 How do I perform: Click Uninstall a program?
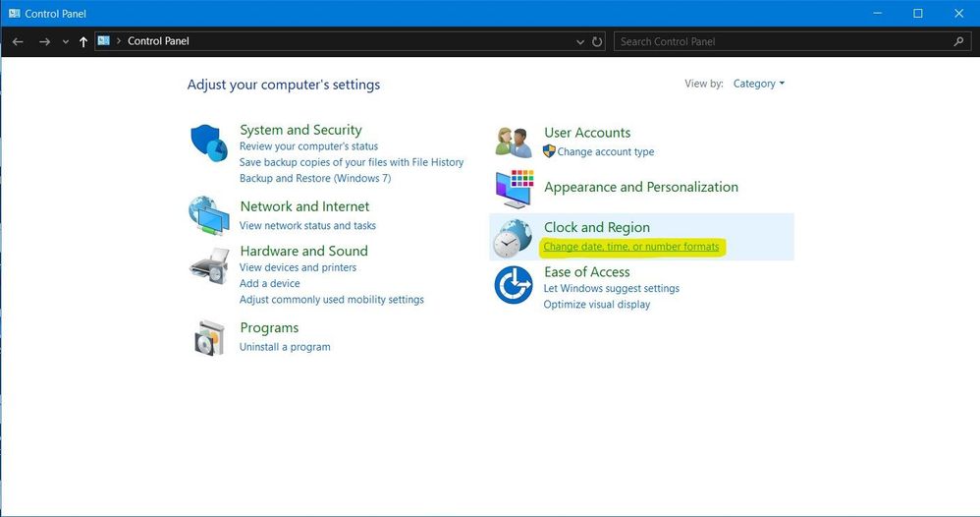[285, 347]
